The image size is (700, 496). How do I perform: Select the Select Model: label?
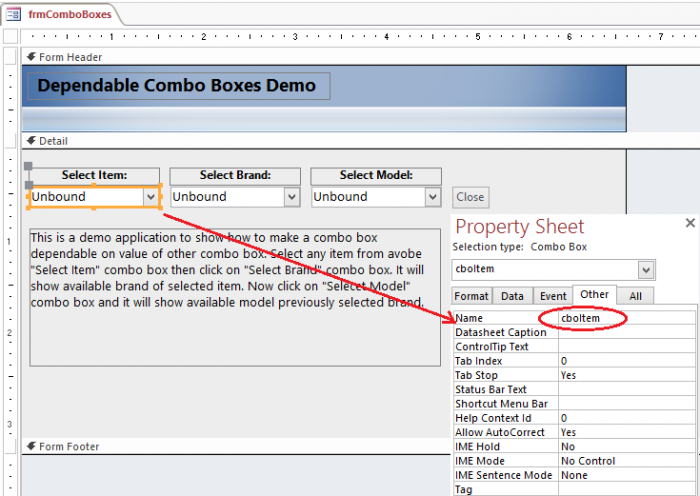pos(376,175)
